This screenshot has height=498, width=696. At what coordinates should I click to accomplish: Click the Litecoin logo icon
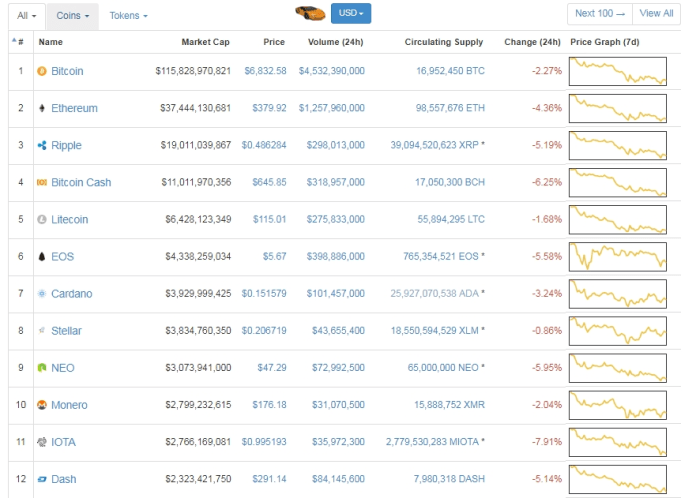pos(41,219)
